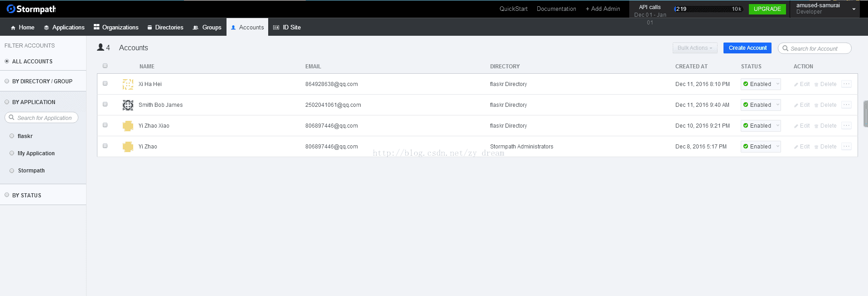Image resolution: width=868 pixels, height=296 pixels.
Task: Open the Smith Bob James account name
Action: 161,105
